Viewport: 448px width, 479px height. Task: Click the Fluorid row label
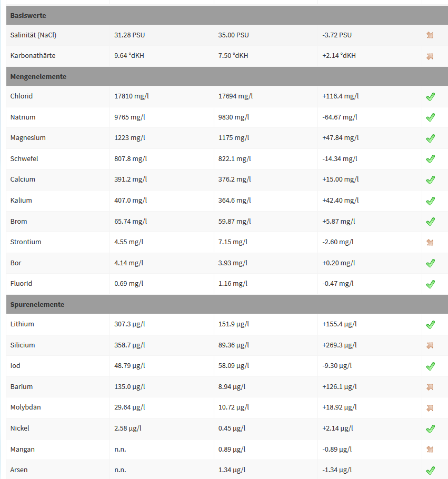tap(21, 284)
